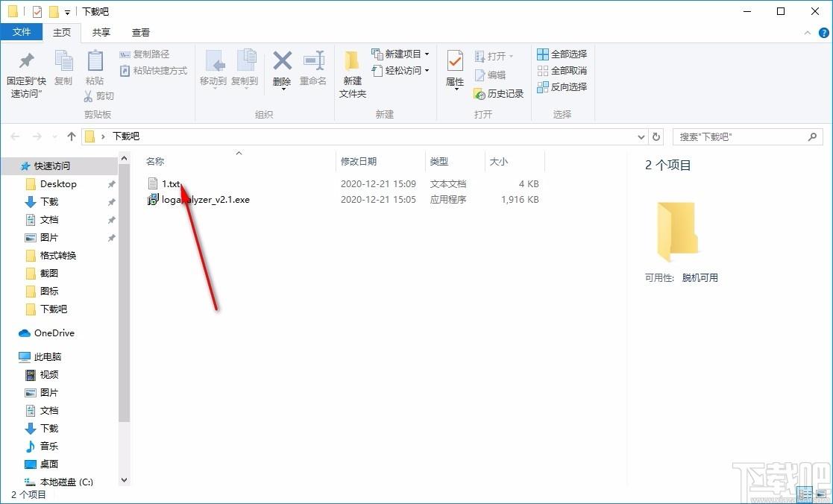Open Quick Access Toolbar customize dropdown

click(67, 12)
